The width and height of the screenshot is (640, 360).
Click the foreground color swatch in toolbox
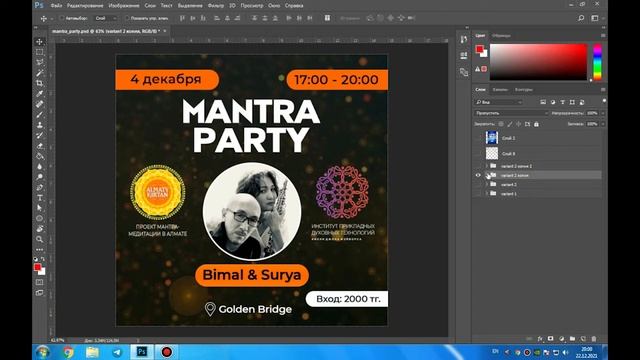point(38,267)
